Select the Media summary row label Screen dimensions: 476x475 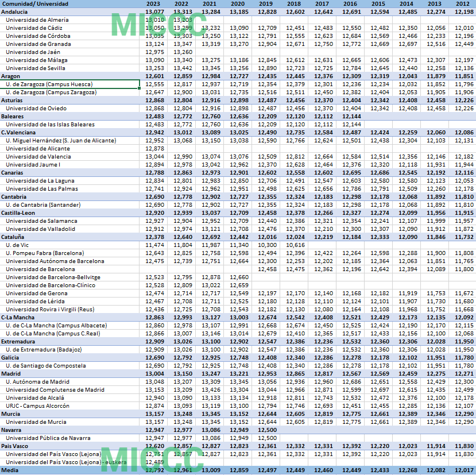[10, 470]
